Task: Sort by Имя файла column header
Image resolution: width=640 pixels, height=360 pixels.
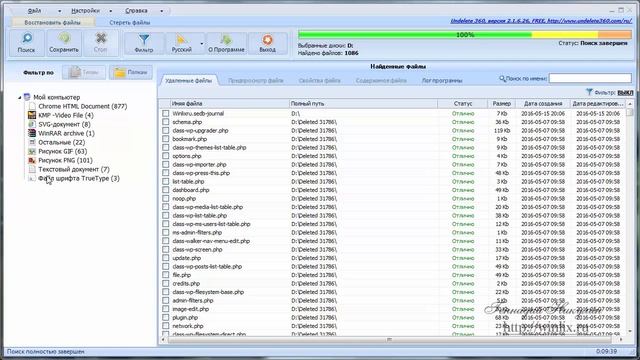Action: point(229,104)
